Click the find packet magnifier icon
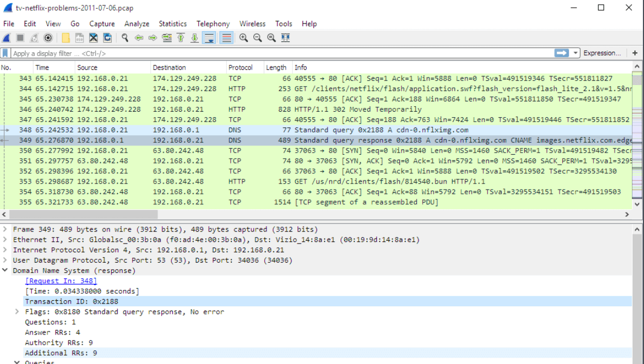 coord(125,38)
